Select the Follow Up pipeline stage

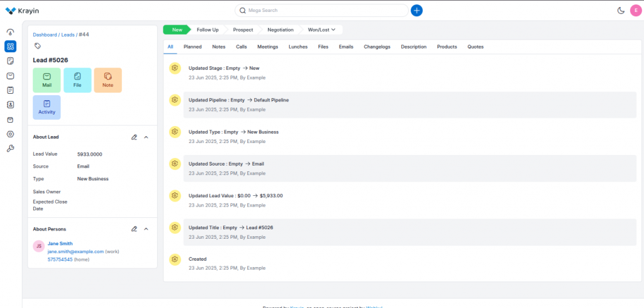(x=208, y=30)
